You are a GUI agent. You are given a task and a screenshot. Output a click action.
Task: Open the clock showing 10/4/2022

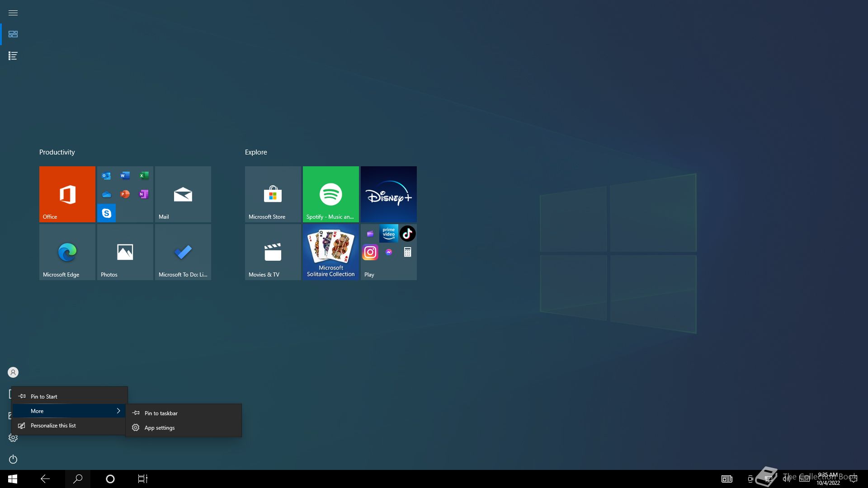click(x=828, y=479)
